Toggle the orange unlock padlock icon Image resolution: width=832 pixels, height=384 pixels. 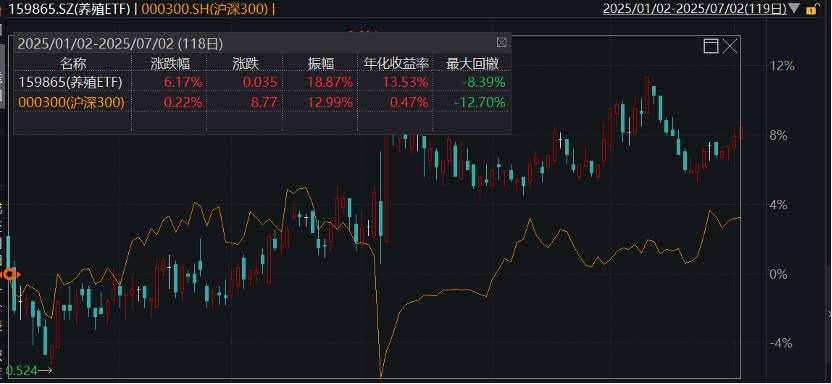click(x=810, y=9)
